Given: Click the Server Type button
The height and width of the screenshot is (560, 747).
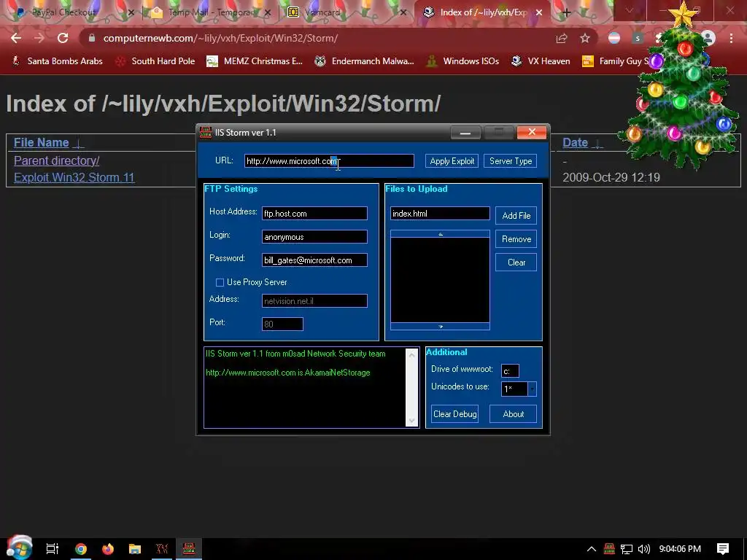Looking at the screenshot, I should [x=510, y=161].
